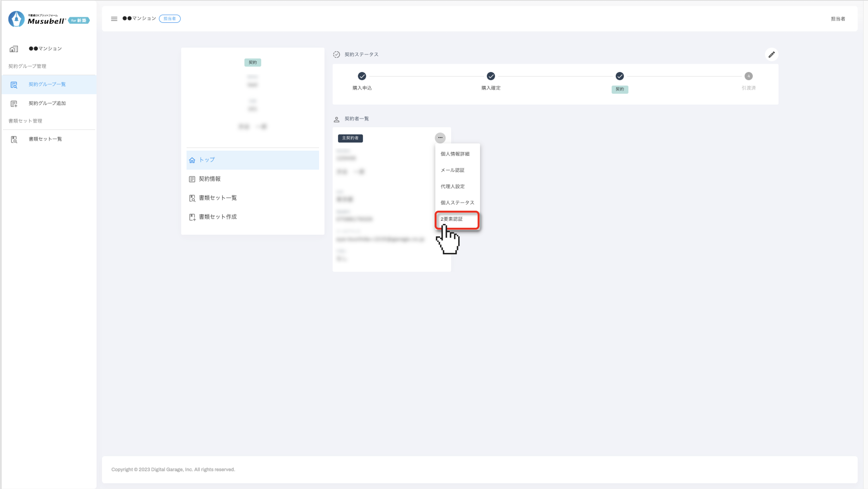868x489 pixels.
Task: Click the building icon beside ●●マンション
Action: click(14, 49)
